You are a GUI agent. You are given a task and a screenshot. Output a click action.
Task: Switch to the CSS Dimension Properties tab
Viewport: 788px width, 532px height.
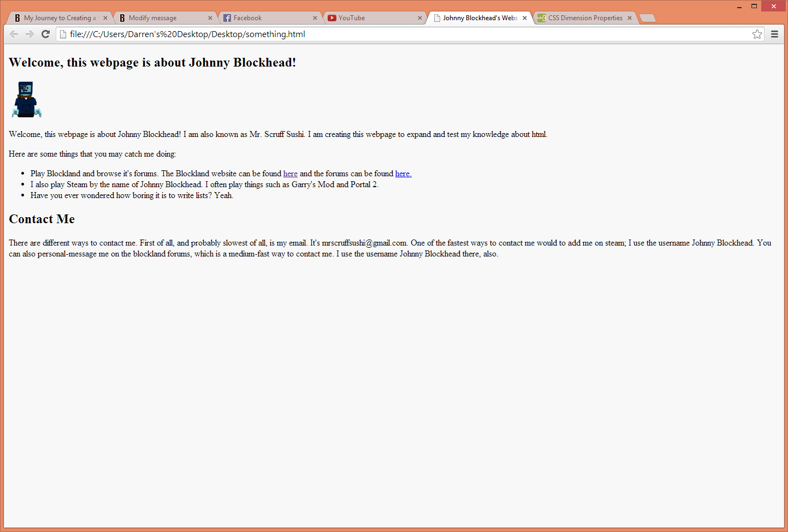click(585, 18)
